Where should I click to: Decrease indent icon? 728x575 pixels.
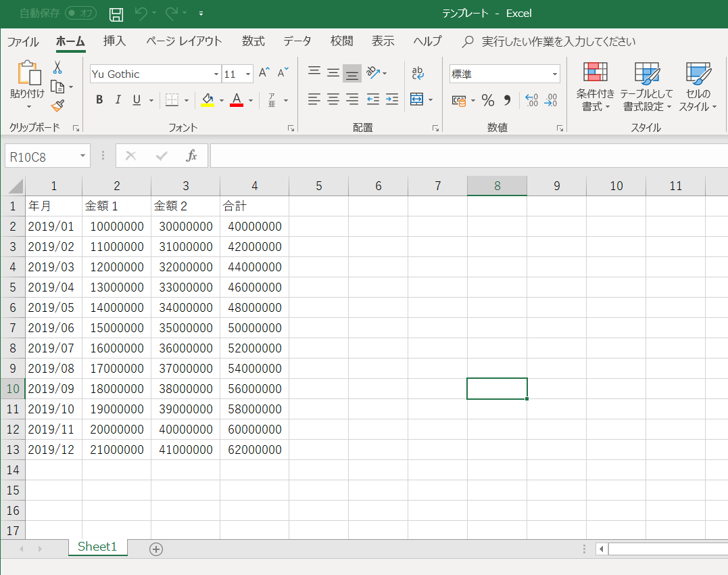click(x=373, y=99)
